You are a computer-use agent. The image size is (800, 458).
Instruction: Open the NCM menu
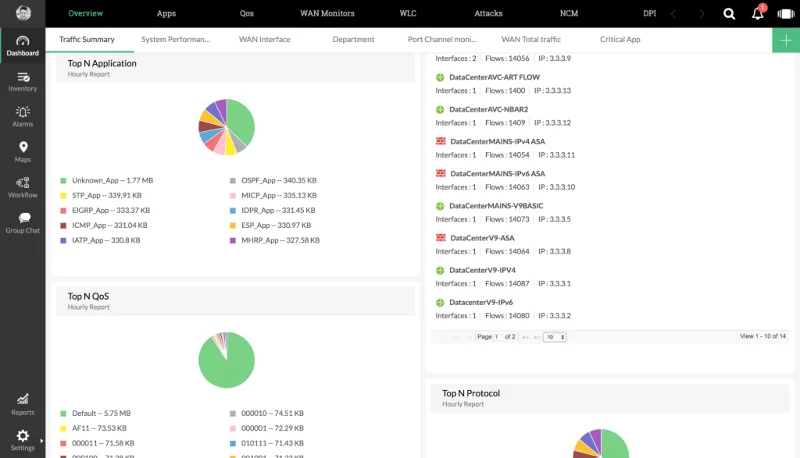tap(569, 13)
